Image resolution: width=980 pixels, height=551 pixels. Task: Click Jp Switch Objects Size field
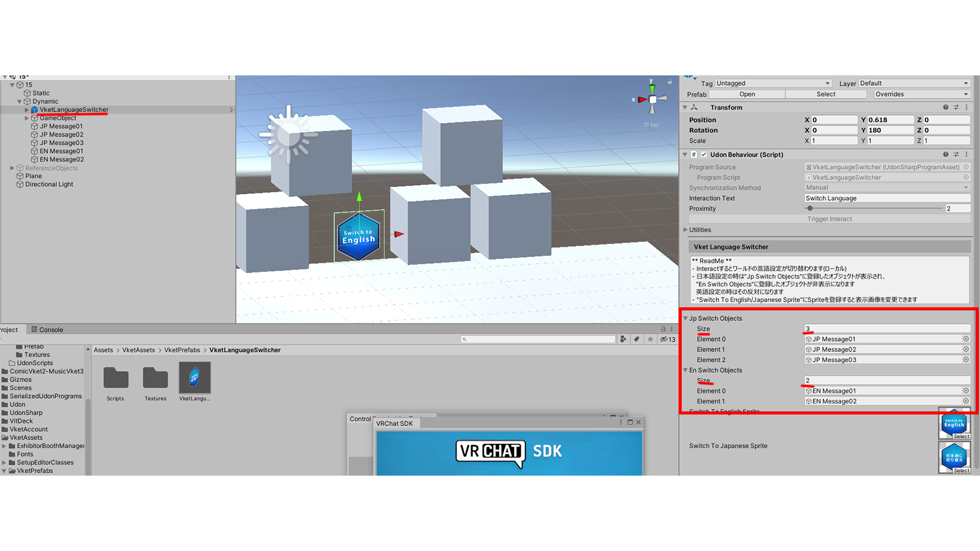[888, 329]
